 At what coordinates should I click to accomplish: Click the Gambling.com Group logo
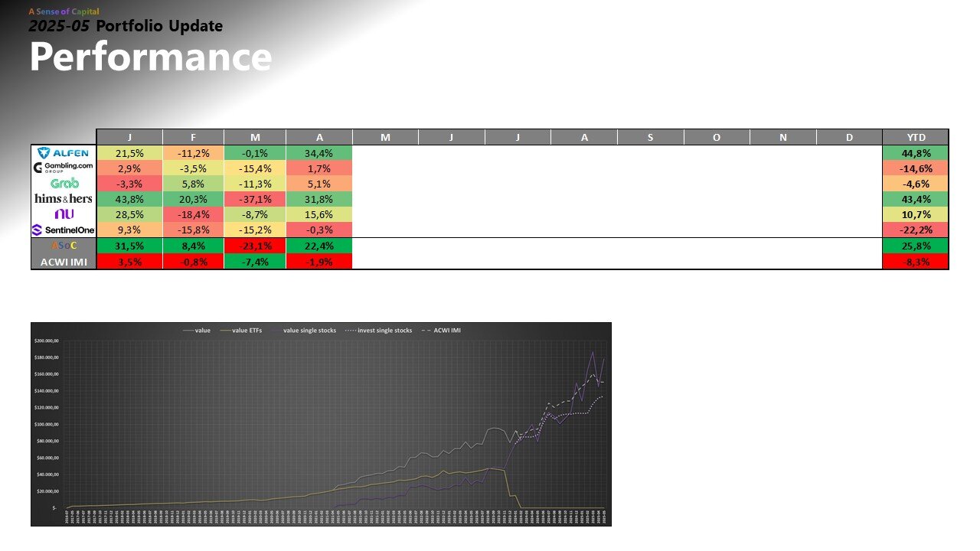(64, 168)
